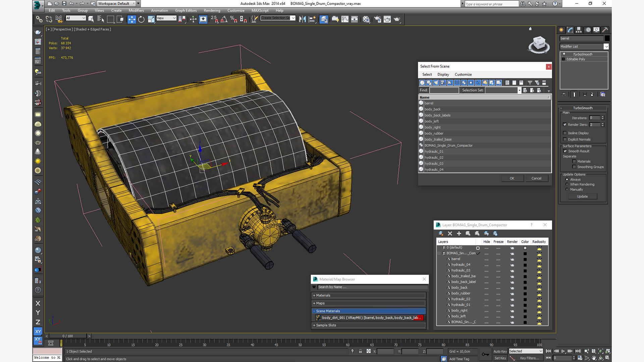Click Delete layer X icon in Layer dialog

pos(450,234)
